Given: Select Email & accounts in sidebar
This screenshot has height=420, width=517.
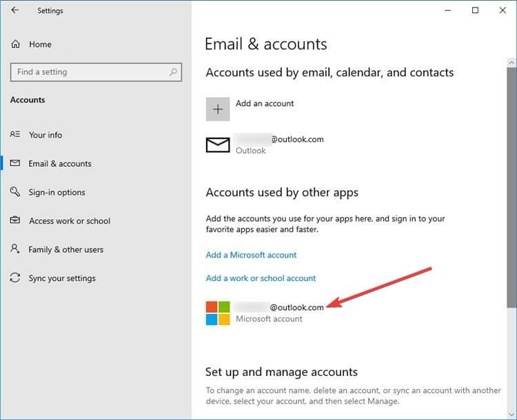Looking at the screenshot, I should 60,163.
